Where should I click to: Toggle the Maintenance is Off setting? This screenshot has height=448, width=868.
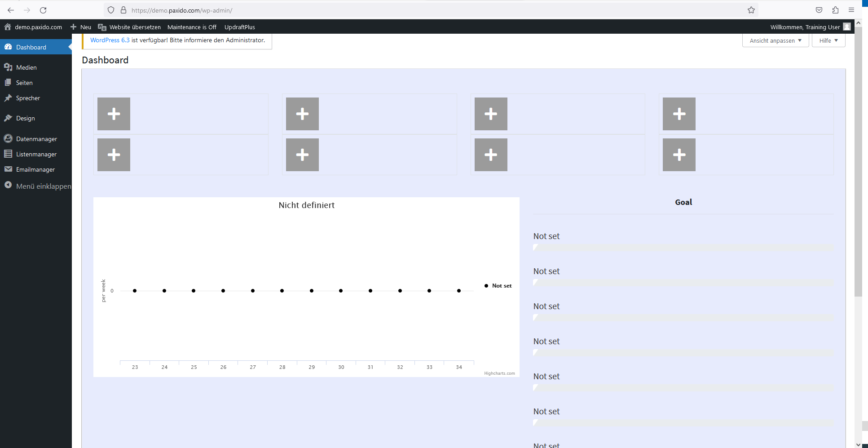[x=192, y=27]
